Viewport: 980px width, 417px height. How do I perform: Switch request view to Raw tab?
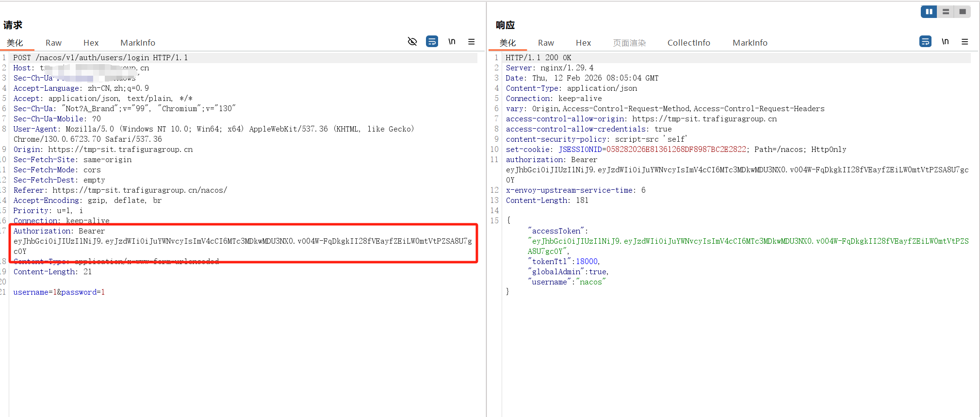click(x=53, y=43)
